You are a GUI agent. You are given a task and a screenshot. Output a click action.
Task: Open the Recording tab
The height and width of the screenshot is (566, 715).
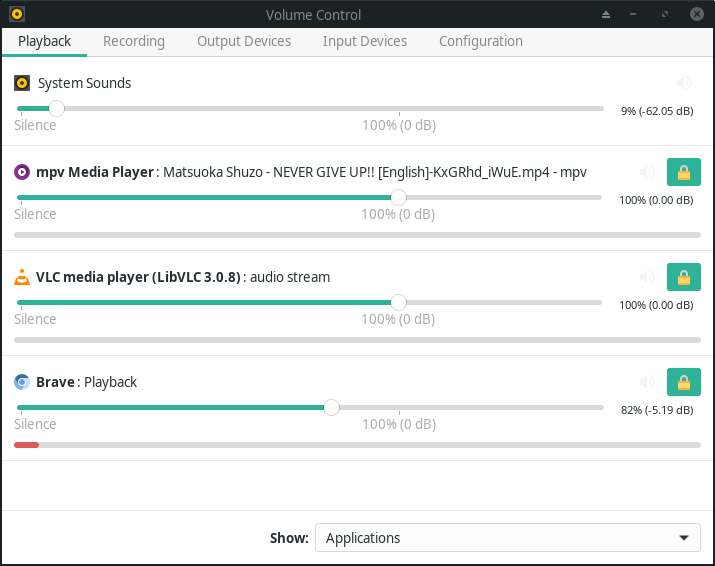134,42
